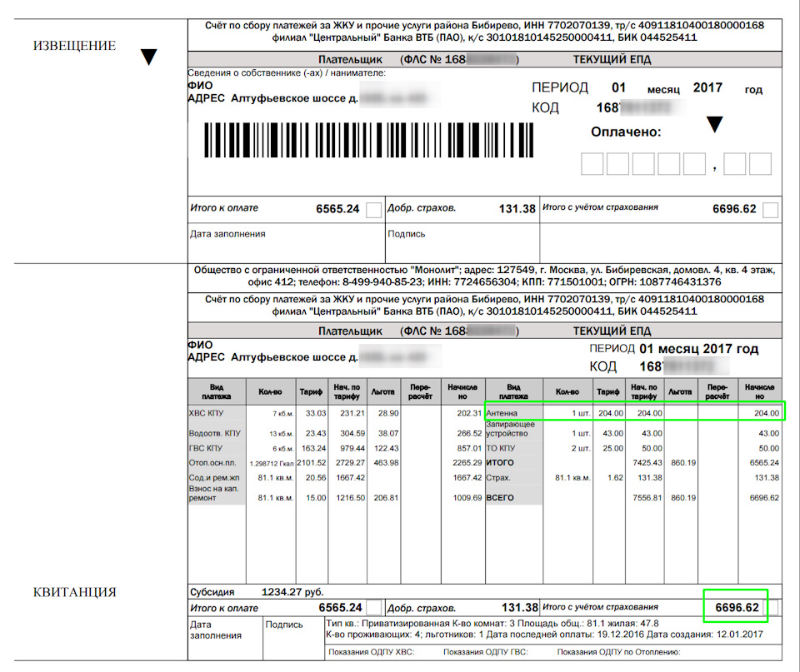
Task: Click the Показания ОДПУ ХВС: label
Action: 372,652
